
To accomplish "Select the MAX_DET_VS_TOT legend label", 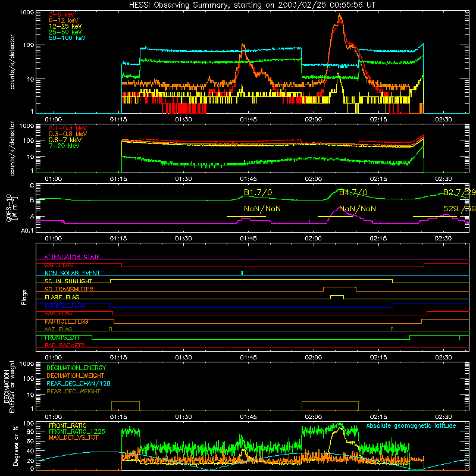I will click(x=73, y=437).
